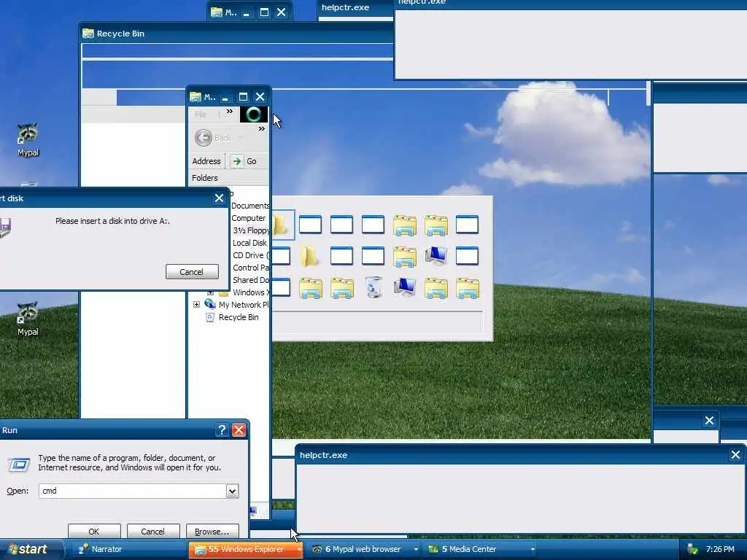Click the Recycle Bin window title icon
The image size is (747, 560).
[x=88, y=34]
